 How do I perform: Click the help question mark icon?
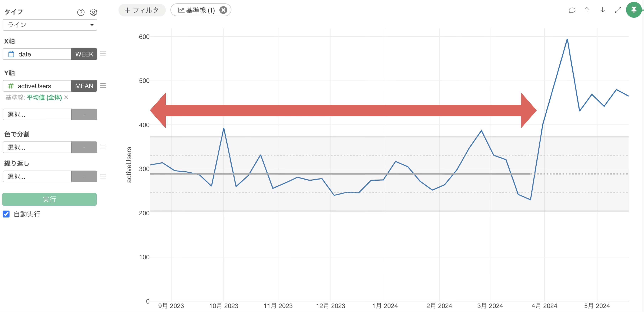pyautogui.click(x=81, y=12)
